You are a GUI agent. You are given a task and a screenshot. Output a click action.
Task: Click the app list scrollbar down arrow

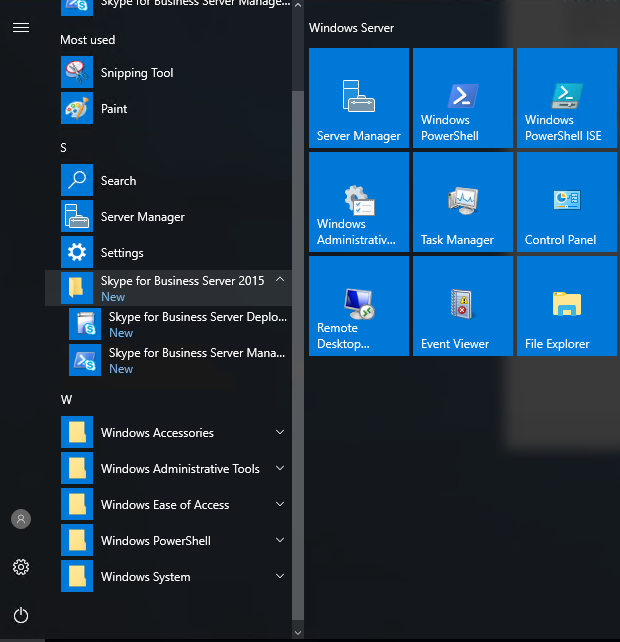coord(298,633)
